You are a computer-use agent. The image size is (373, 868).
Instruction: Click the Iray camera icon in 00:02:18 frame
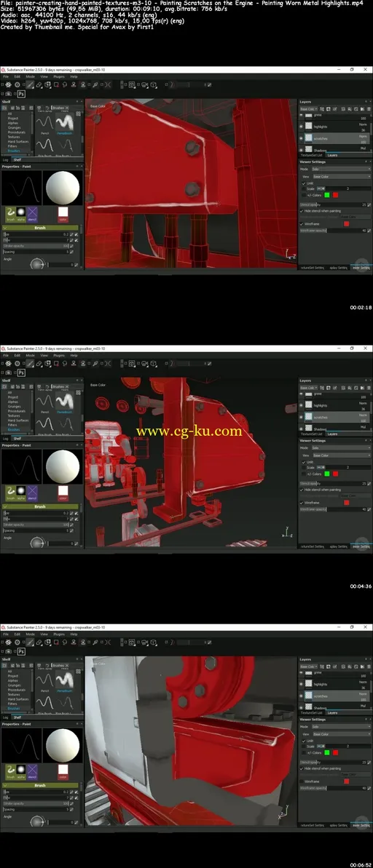8,94
